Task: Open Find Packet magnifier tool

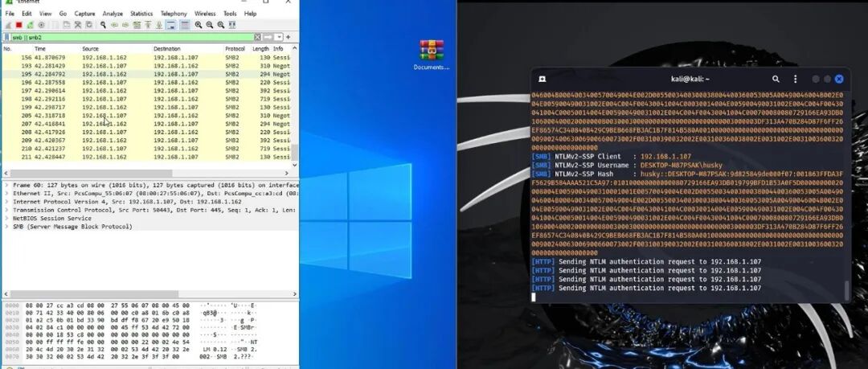Action: (103, 25)
